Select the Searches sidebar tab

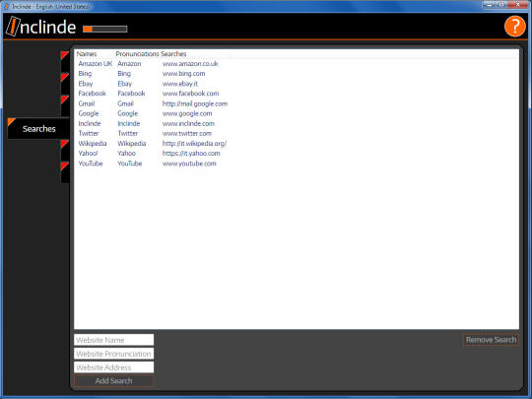coord(38,129)
